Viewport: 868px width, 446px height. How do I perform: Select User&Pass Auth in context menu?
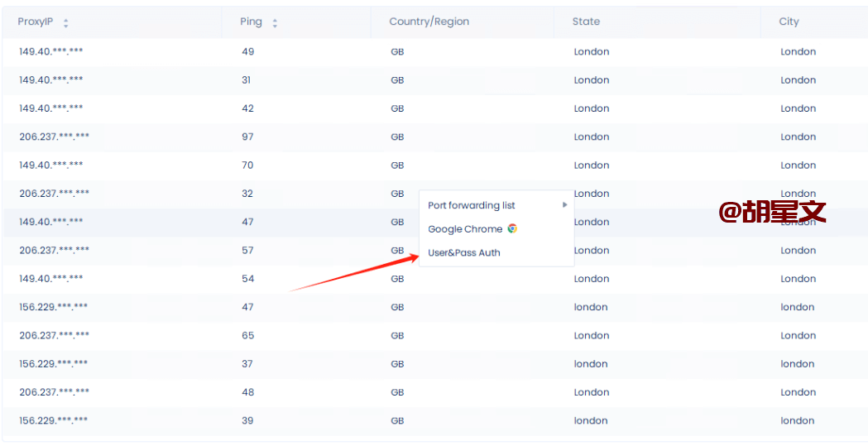(x=464, y=253)
